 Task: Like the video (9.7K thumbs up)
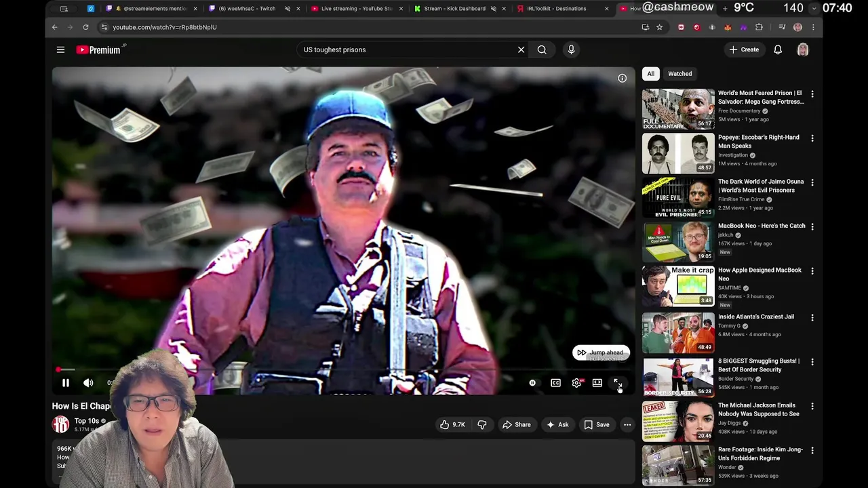pos(452,425)
